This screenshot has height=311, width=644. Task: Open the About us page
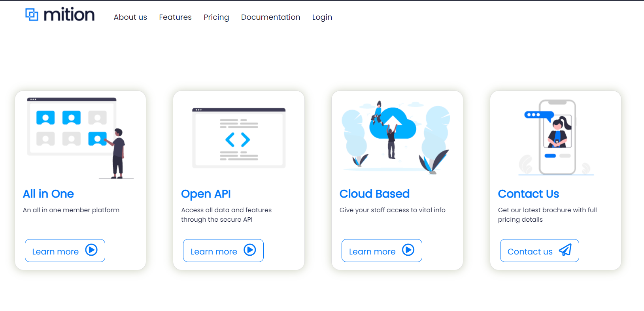pyautogui.click(x=130, y=17)
